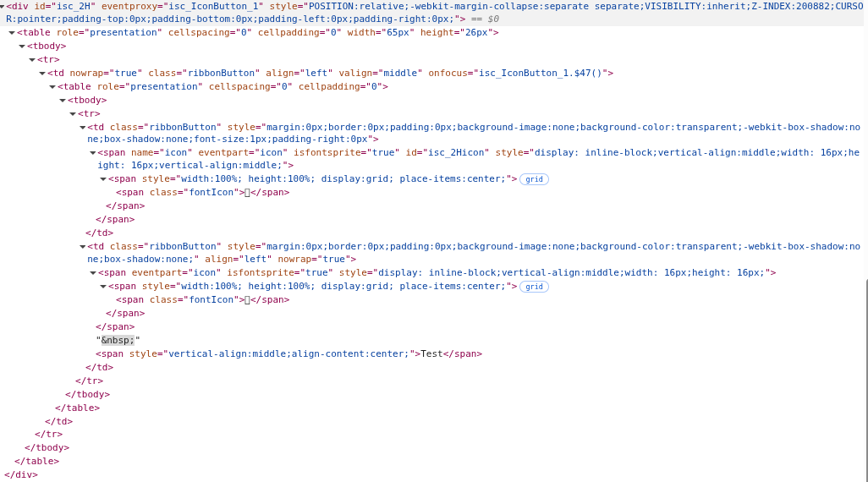Collapse the inner table with cellpadding 0
868x482 pixels.
point(52,87)
